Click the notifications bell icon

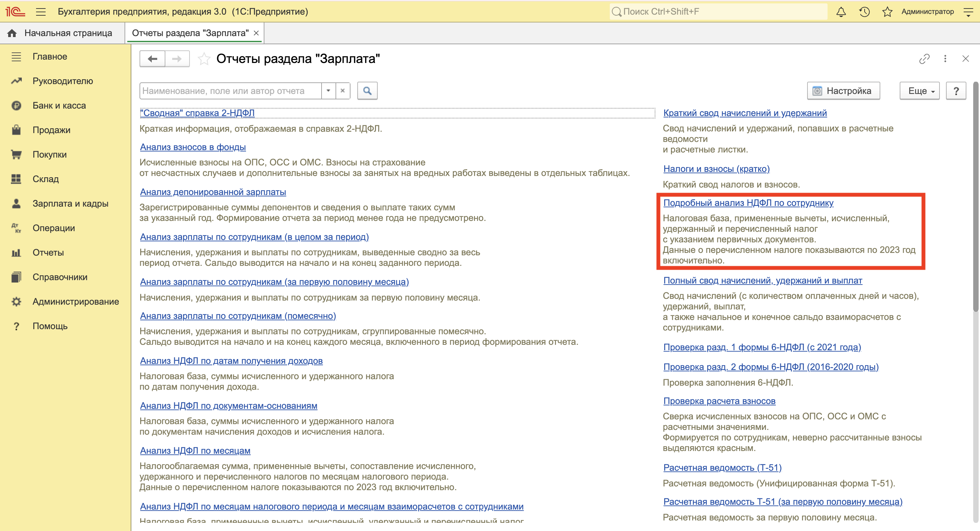pos(841,12)
